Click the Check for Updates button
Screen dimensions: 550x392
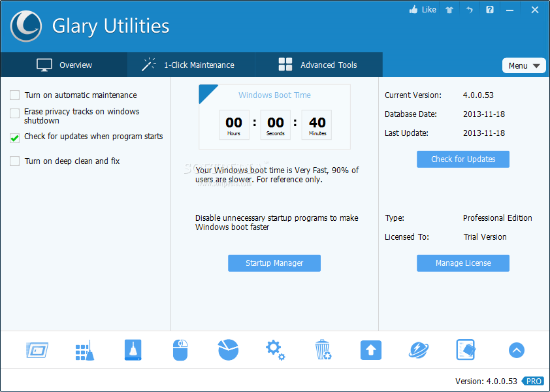(x=463, y=159)
